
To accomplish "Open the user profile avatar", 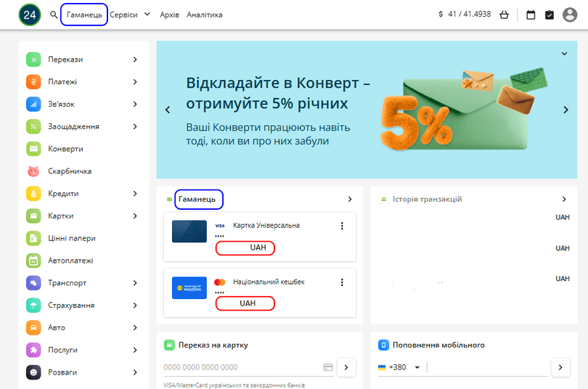I will click(x=570, y=15).
